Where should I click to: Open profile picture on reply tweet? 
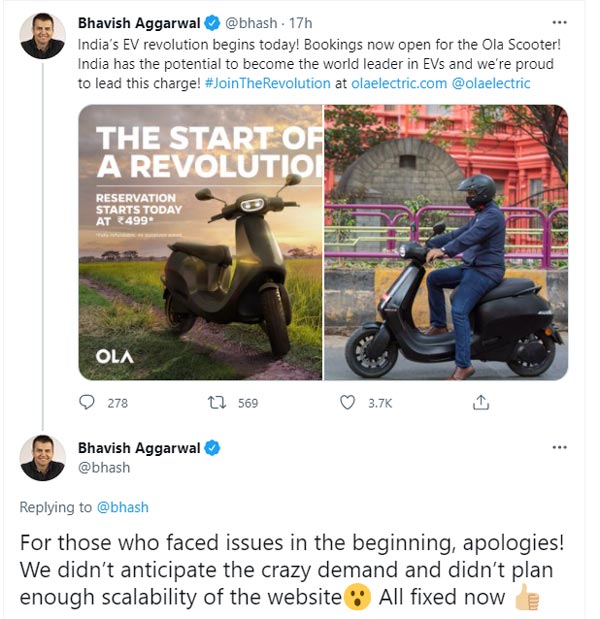42,458
